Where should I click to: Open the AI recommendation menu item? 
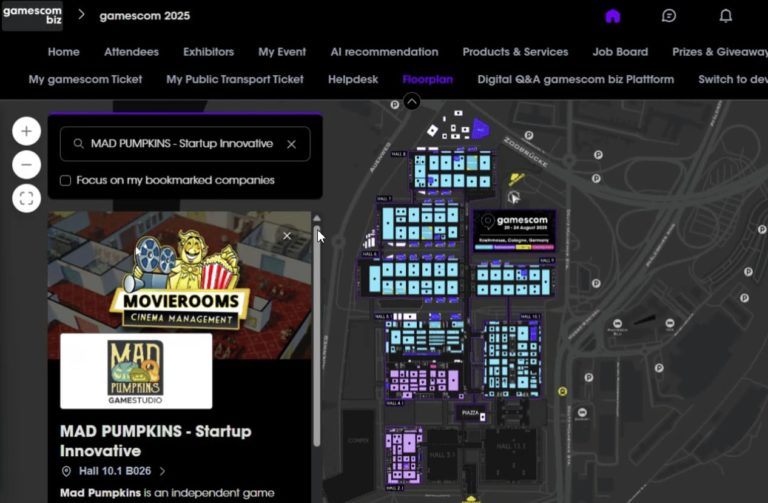point(384,52)
